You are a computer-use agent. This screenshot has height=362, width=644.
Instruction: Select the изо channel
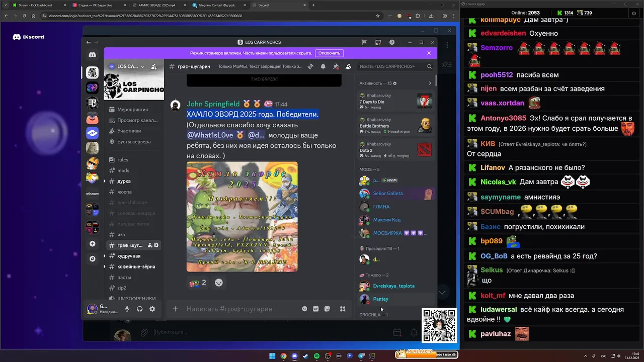[x=133, y=235]
